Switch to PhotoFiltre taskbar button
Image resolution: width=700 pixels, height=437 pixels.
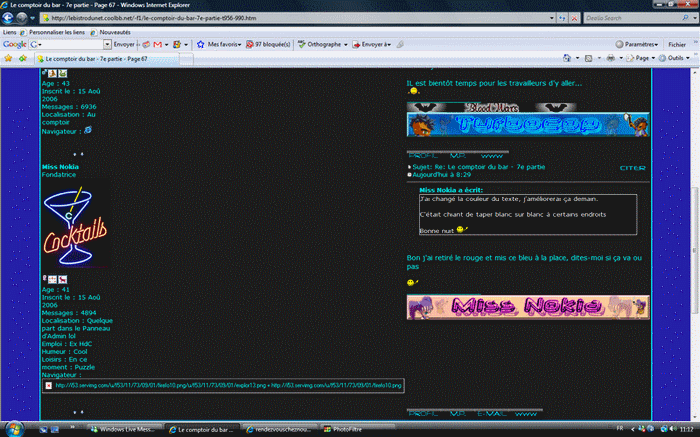[357, 429]
